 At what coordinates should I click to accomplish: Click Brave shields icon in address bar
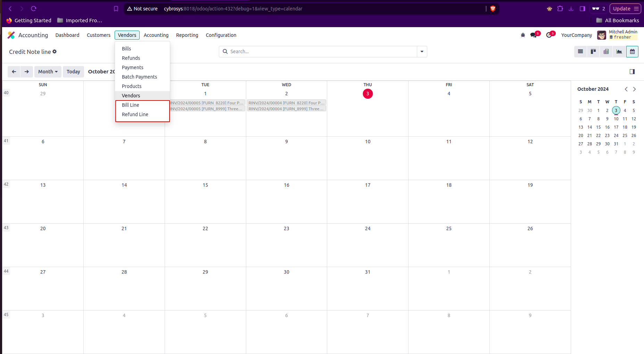493,9
